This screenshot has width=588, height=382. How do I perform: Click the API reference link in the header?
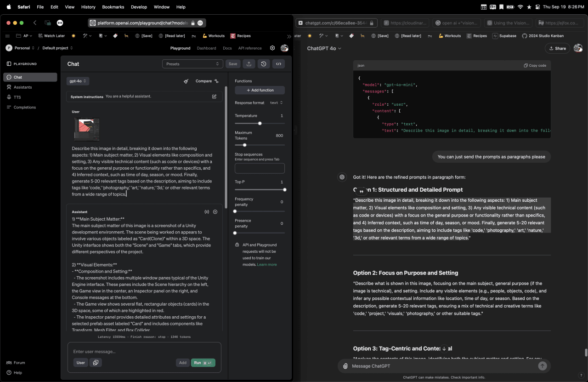[x=249, y=48]
